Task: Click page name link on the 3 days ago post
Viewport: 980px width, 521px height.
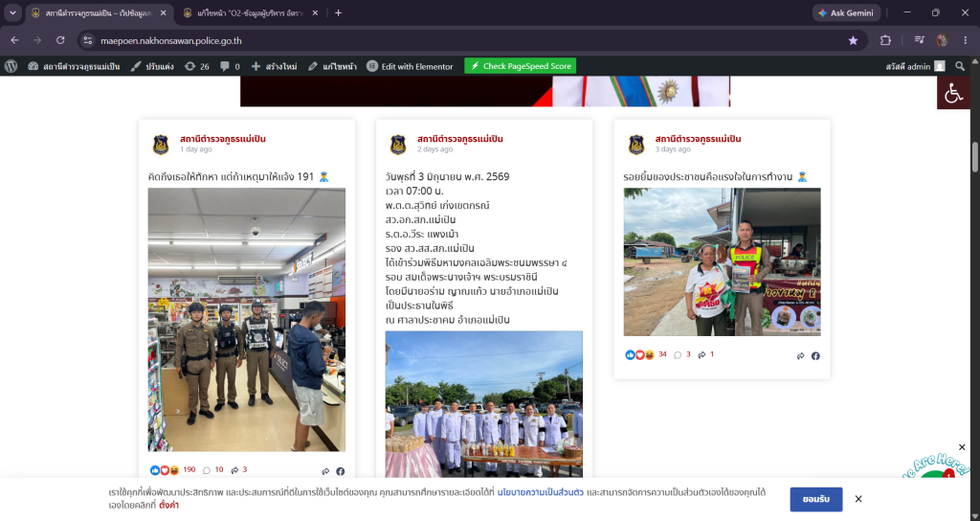Action: point(698,139)
